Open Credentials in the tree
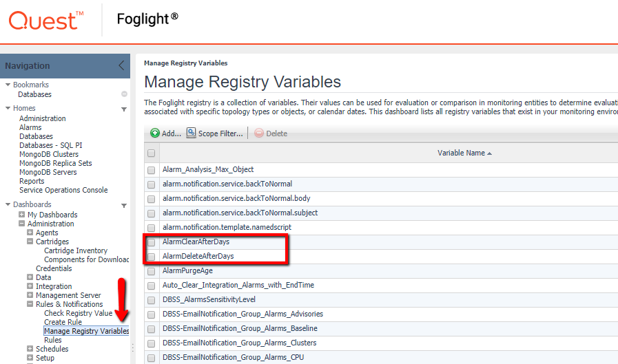The image size is (618, 364). click(x=54, y=268)
